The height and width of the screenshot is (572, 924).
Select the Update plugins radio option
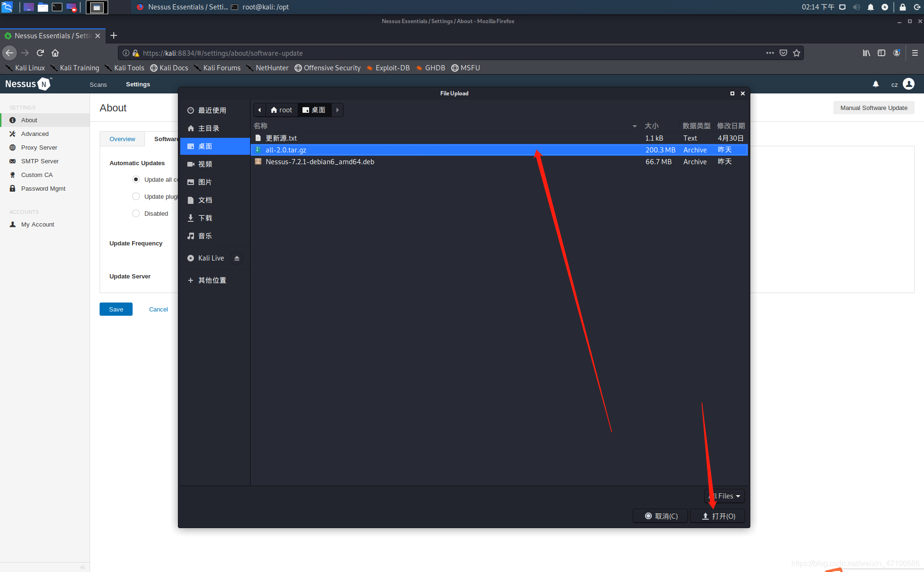click(x=136, y=196)
